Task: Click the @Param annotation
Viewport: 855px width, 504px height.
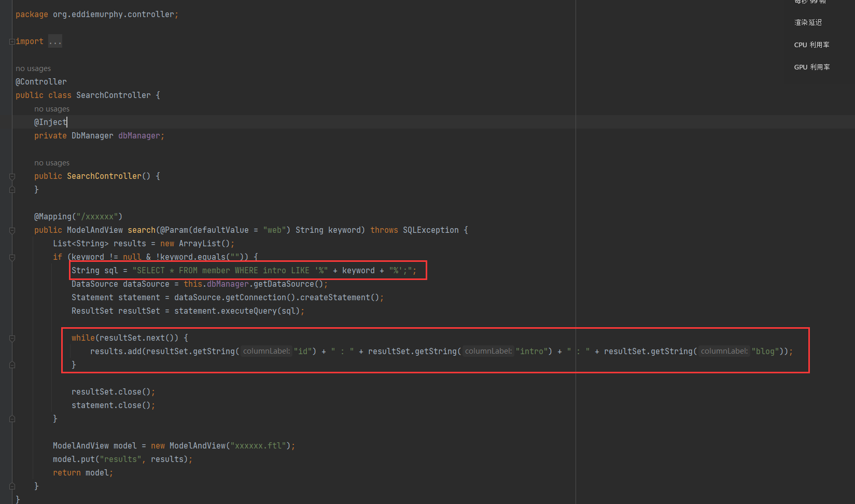Action: [174, 230]
